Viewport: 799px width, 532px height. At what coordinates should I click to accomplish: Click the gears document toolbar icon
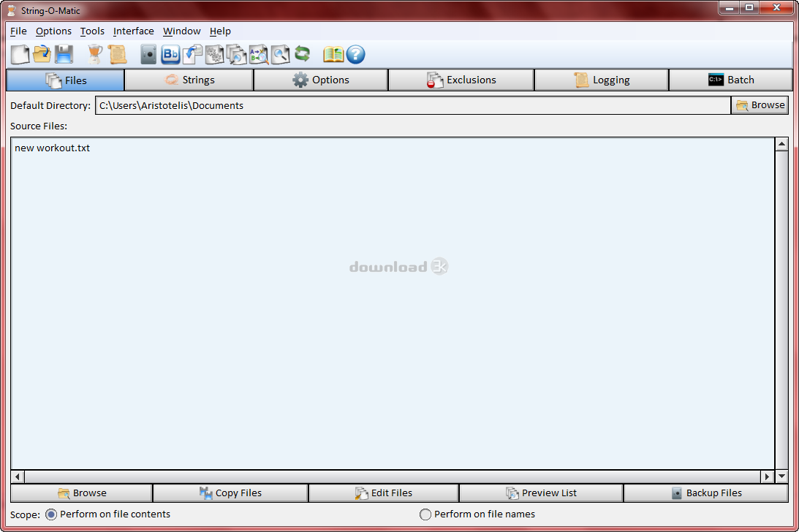[214, 54]
